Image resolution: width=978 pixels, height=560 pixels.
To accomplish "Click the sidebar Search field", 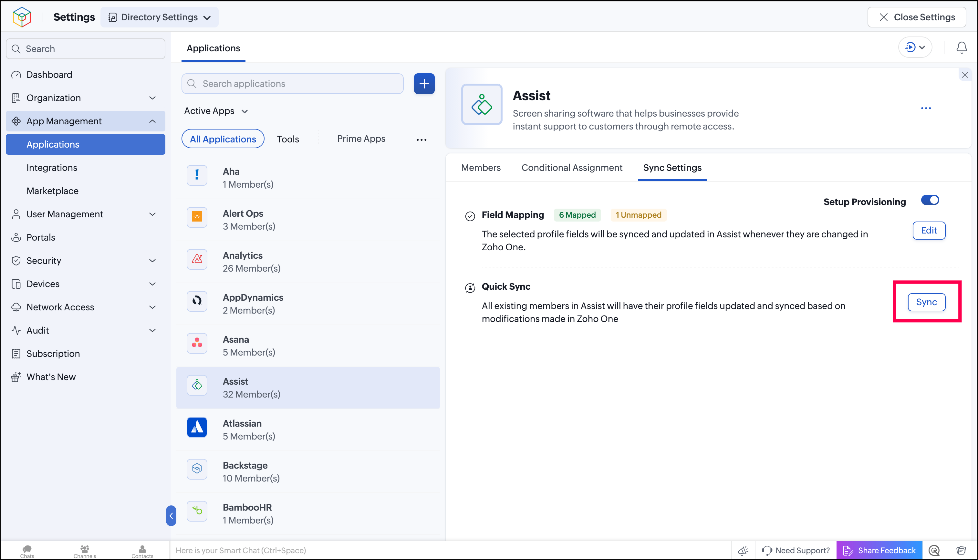I will coord(85,49).
